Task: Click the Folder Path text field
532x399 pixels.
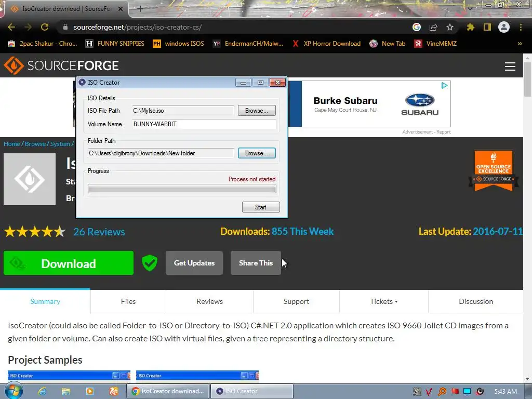Action: pos(161,153)
